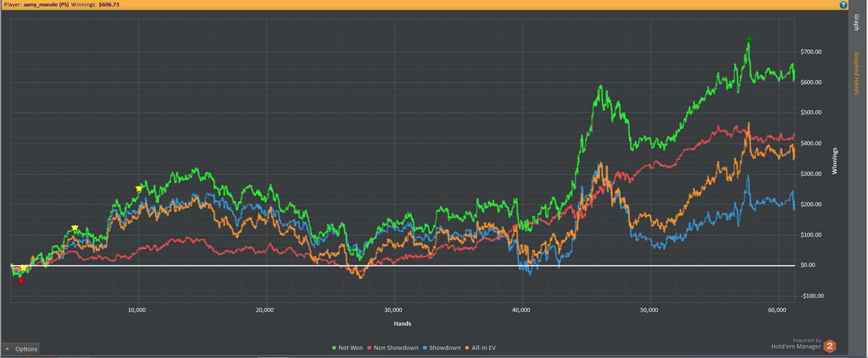This screenshot has width=868, height=358.
Task: Toggle the All-In EV legend label
Action: pyautogui.click(x=484, y=348)
